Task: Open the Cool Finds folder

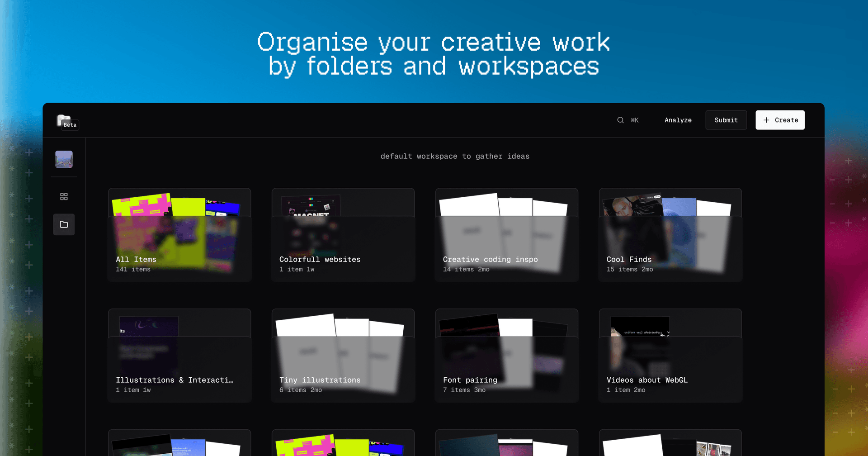Action: pos(670,235)
